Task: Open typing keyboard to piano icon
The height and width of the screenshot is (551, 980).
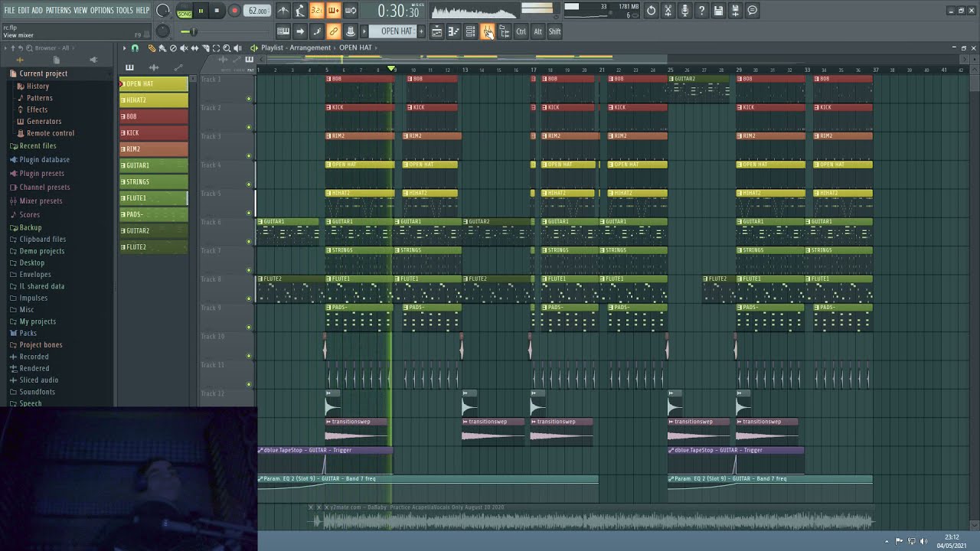Action: tap(283, 31)
